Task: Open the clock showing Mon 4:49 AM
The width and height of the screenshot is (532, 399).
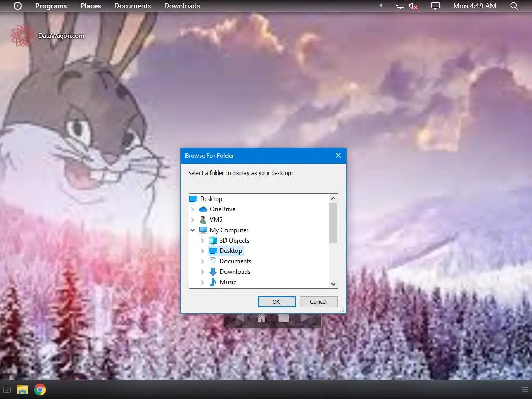Action: coord(474,6)
